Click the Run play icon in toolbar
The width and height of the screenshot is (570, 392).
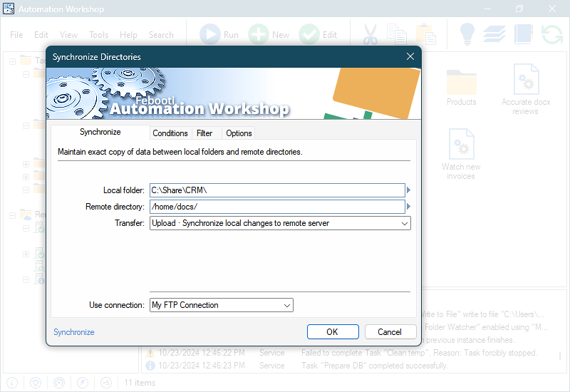[210, 34]
